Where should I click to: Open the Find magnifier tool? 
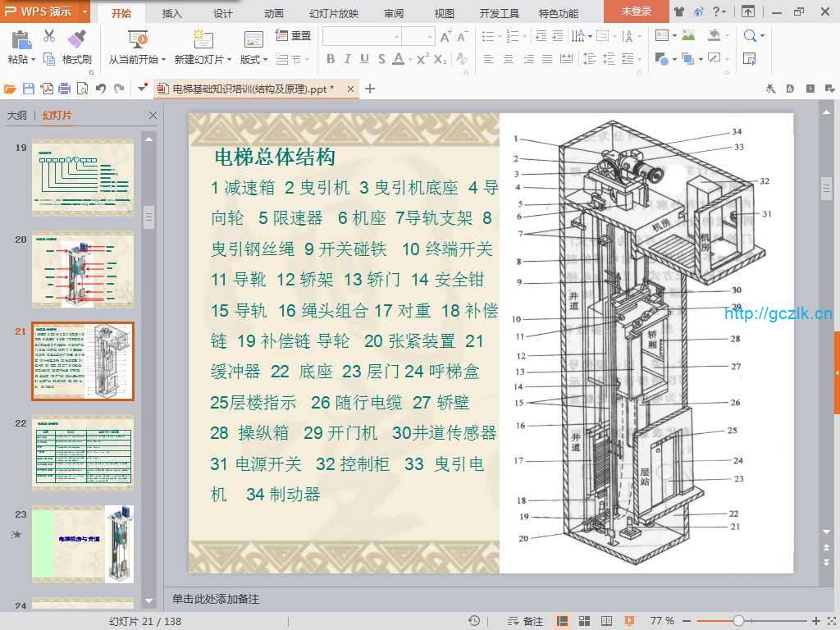pos(750,36)
